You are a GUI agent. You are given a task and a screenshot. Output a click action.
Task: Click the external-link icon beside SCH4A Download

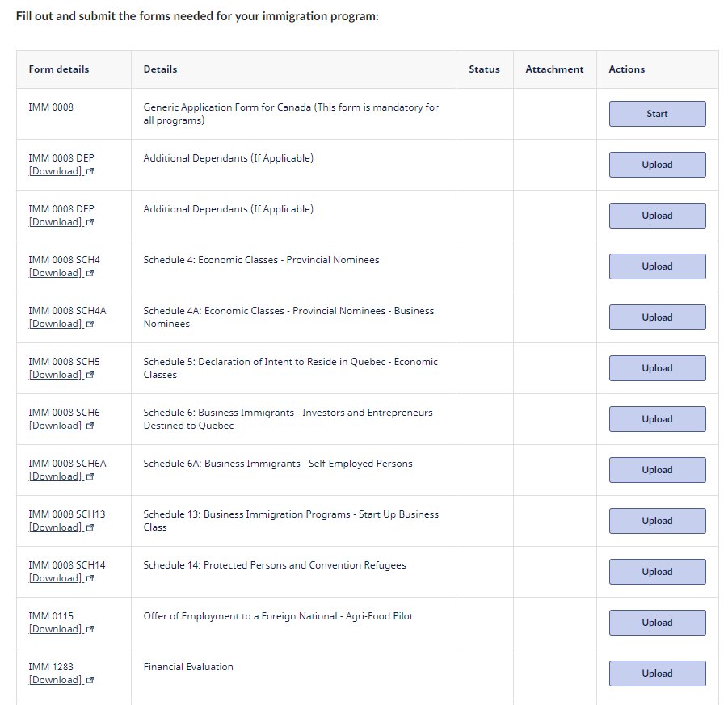click(90, 325)
